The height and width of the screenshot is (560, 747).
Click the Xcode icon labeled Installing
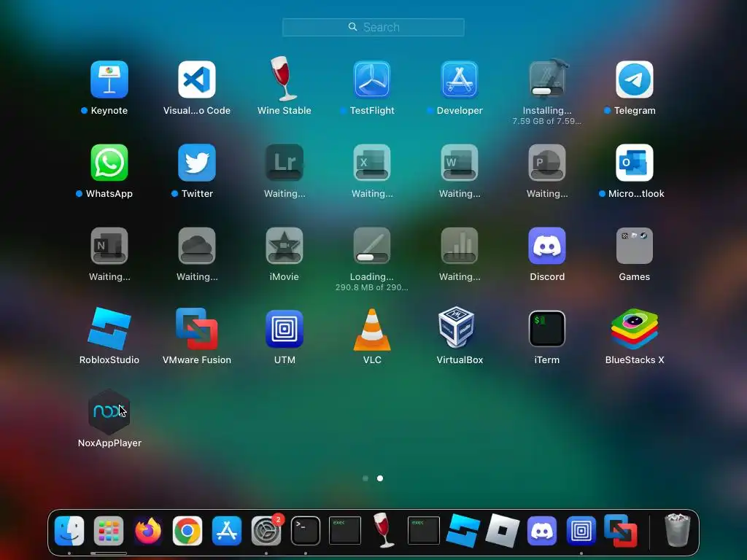click(547, 79)
